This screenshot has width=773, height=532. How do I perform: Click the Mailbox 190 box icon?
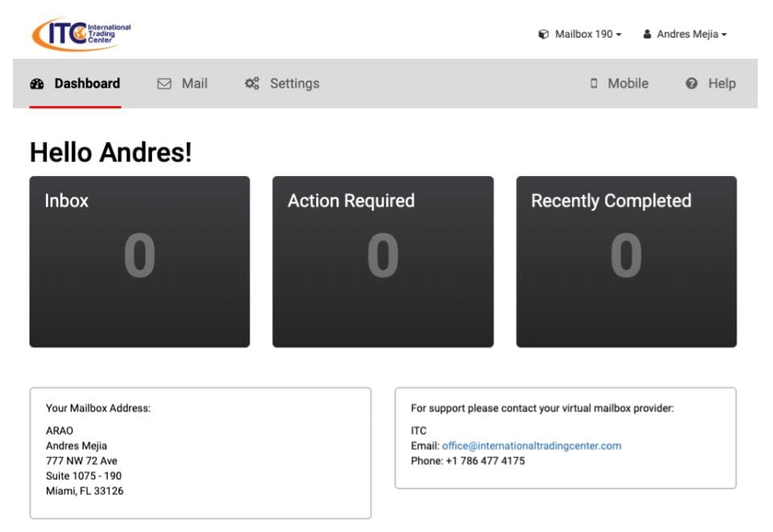tap(543, 34)
